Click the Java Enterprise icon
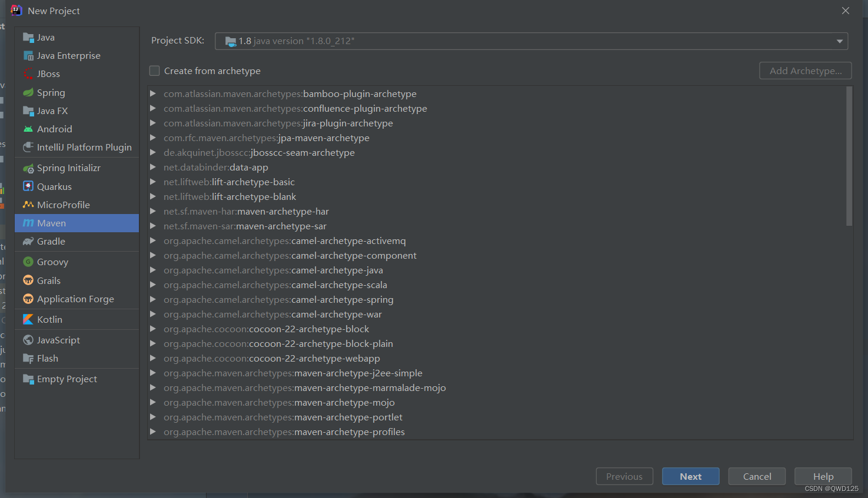This screenshot has width=868, height=498. pos(28,56)
